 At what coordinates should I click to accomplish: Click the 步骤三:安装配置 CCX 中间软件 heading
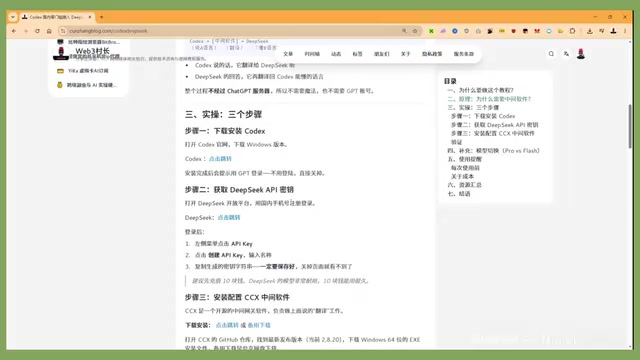point(237,298)
